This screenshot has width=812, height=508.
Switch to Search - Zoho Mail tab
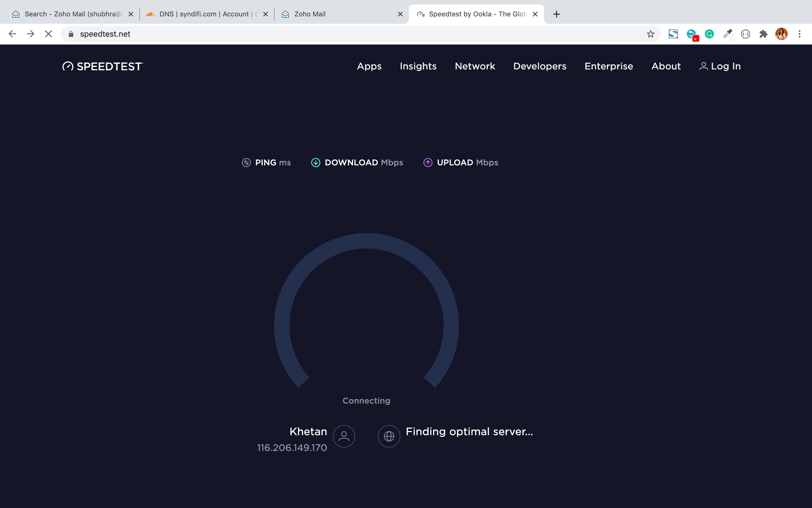[72, 14]
